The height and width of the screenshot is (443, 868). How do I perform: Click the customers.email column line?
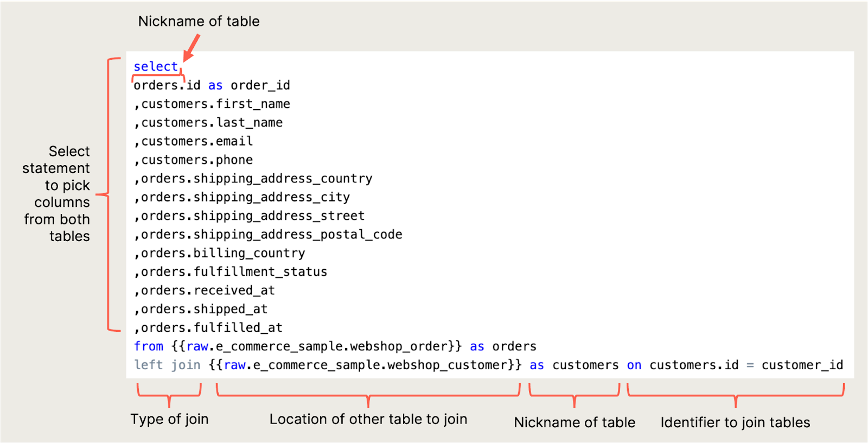coord(194,141)
